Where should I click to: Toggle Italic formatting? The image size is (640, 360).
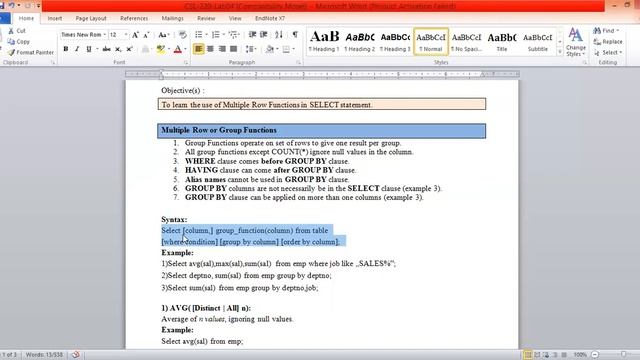tap(77, 49)
